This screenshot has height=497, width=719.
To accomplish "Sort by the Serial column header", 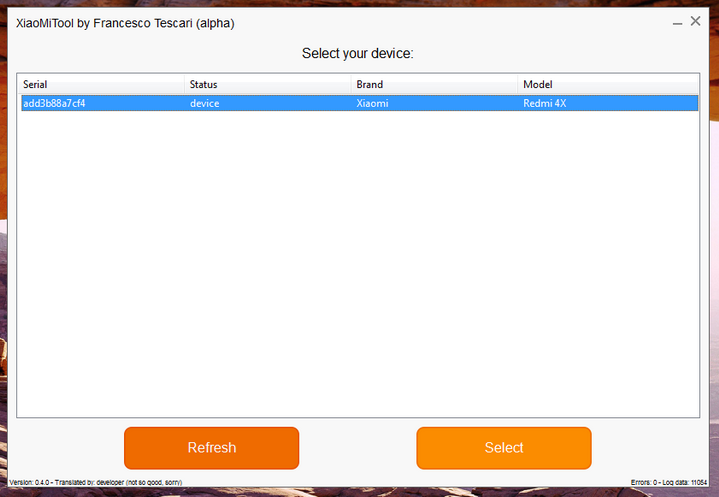I will 101,85.
